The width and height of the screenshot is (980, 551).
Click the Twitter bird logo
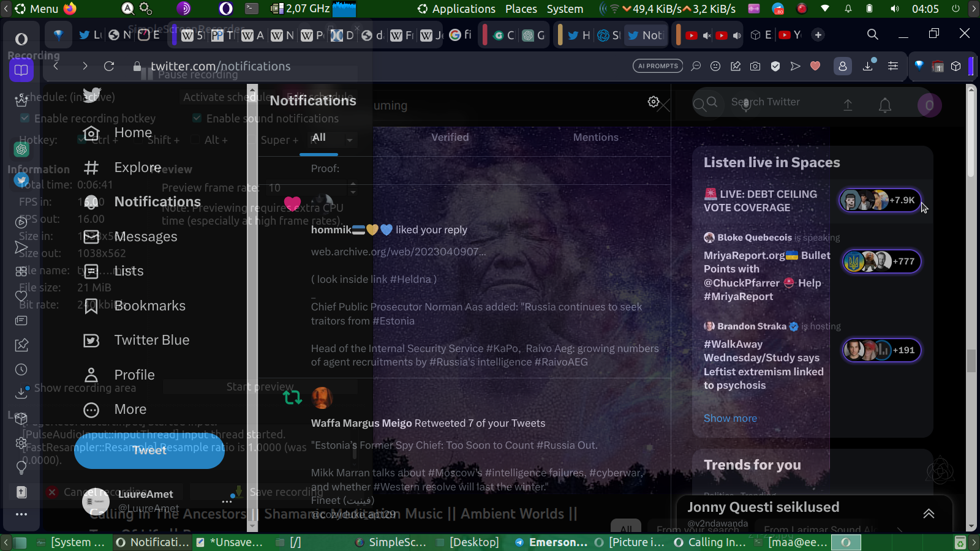point(92,94)
